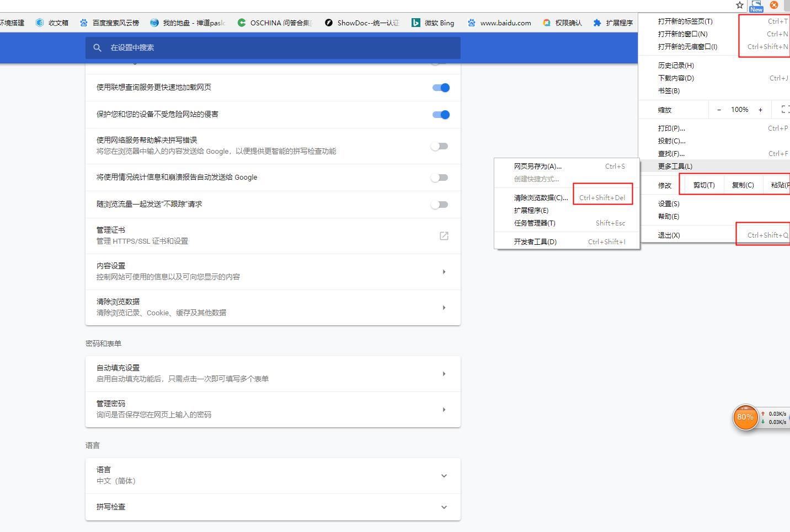Open 书签(B) submenu
The width and height of the screenshot is (790, 532).
714,91
